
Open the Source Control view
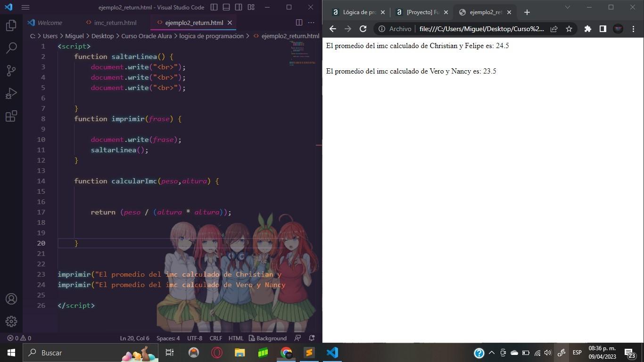(11, 70)
